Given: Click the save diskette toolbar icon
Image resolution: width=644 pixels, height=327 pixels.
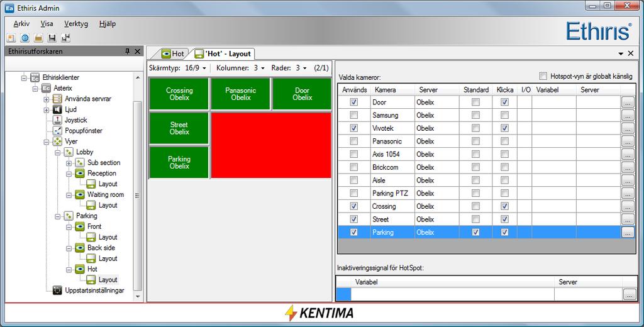Looking at the screenshot, I should click(52, 38).
